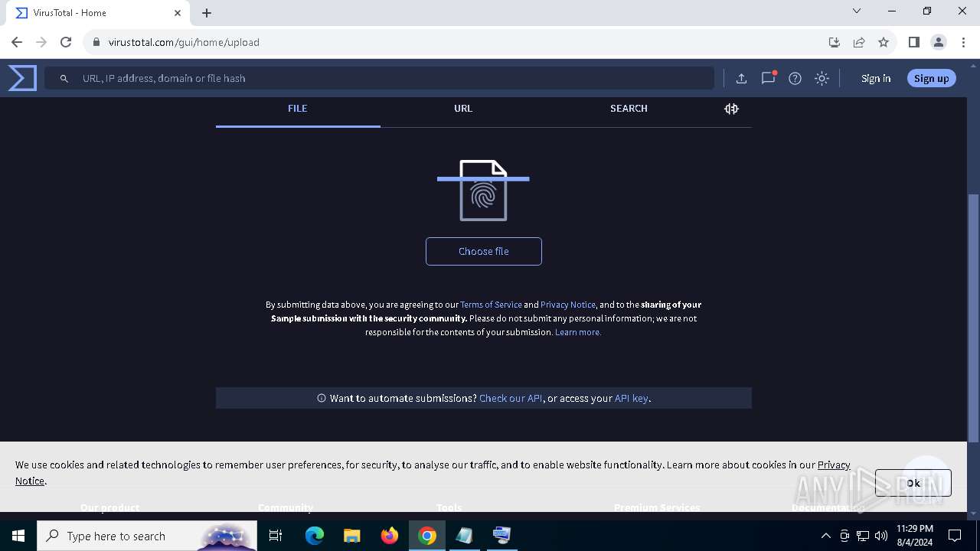The image size is (980, 551).
Task: Click the volume speaker tray icon
Action: pyautogui.click(x=881, y=536)
